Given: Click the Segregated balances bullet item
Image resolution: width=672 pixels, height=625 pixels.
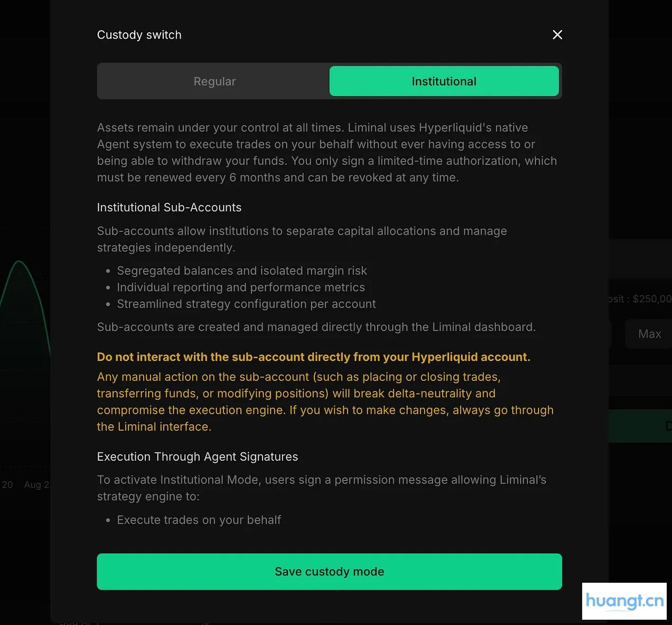Looking at the screenshot, I should click(241, 271).
